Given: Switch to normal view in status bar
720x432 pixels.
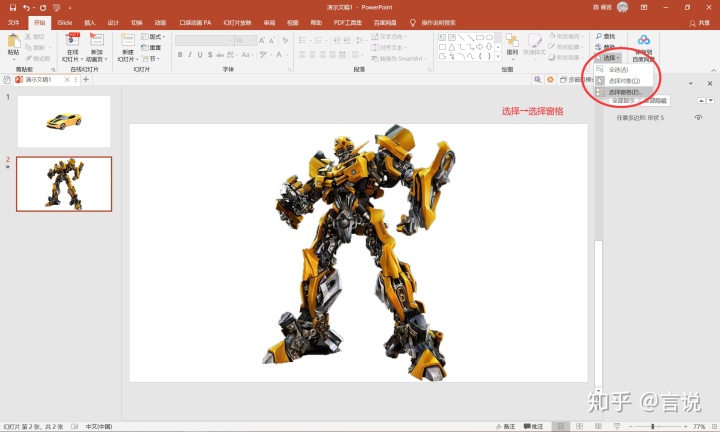Looking at the screenshot, I should point(561,426).
